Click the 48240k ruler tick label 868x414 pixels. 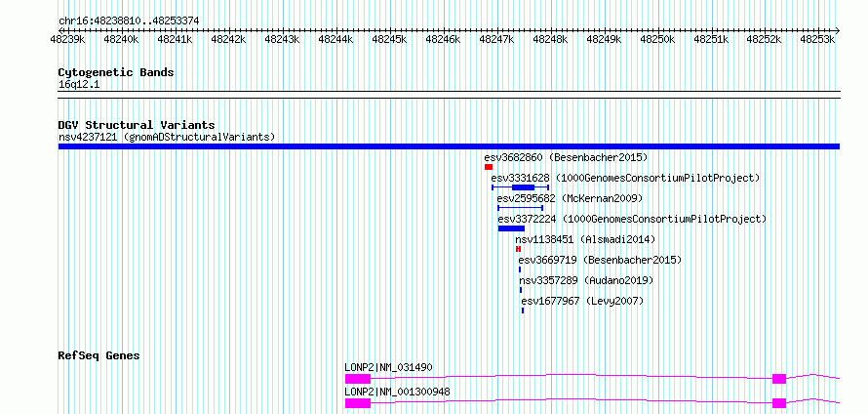click(121, 39)
